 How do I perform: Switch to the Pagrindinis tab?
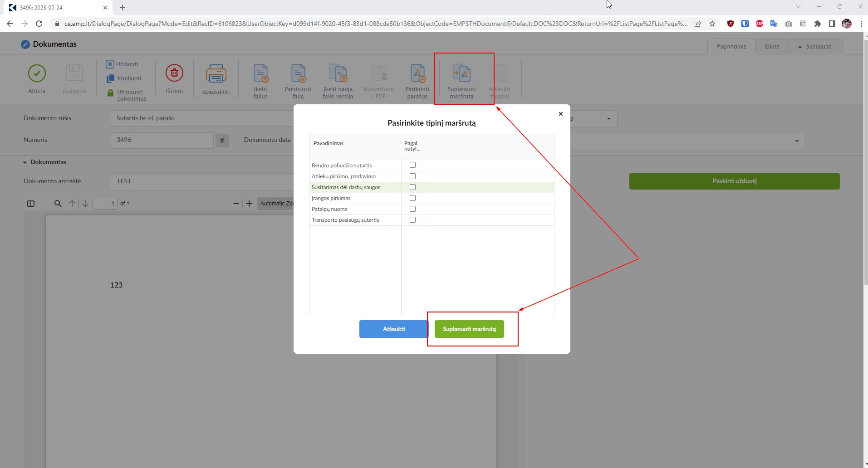coord(731,47)
